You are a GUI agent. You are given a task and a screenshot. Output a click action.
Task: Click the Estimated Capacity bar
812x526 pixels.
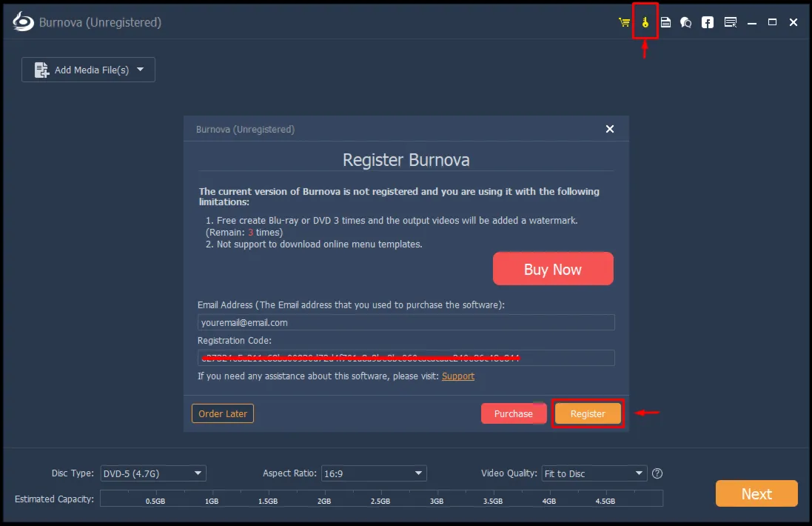381,498
